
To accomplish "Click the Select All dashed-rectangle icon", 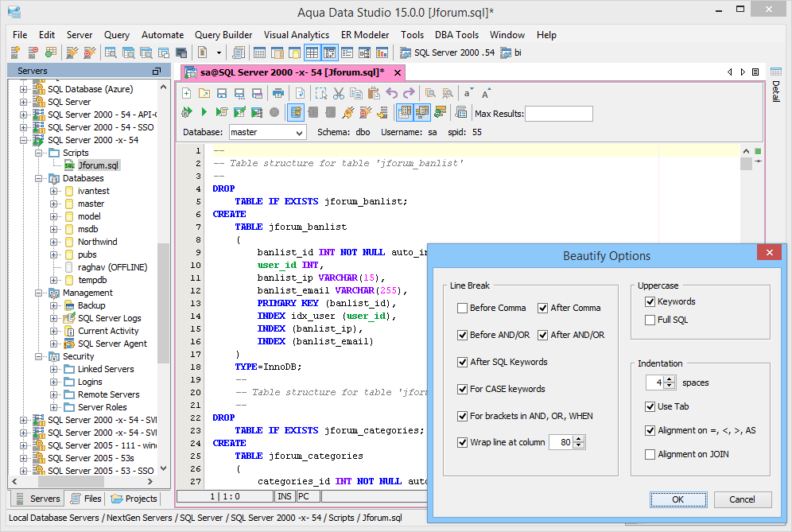I will pyautogui.click(x=320, y=94).
